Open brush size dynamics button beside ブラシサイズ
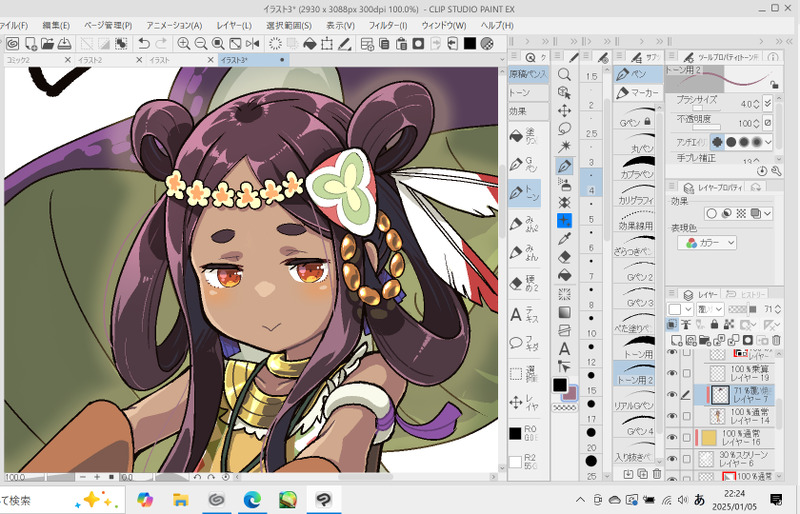 coord(768,104)
